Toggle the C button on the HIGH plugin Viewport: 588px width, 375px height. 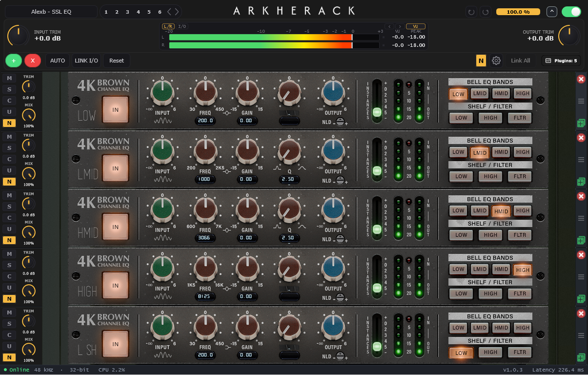point(9,276)
